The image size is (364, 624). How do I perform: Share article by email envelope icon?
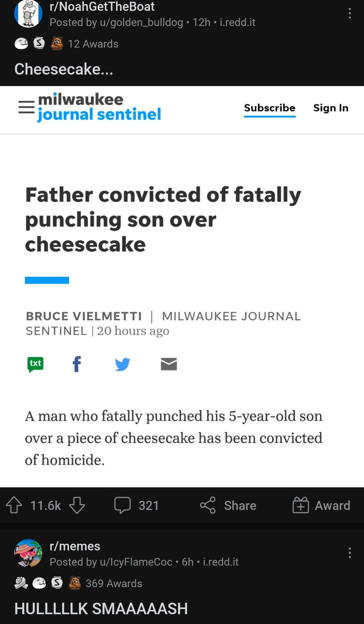[169, 364]
